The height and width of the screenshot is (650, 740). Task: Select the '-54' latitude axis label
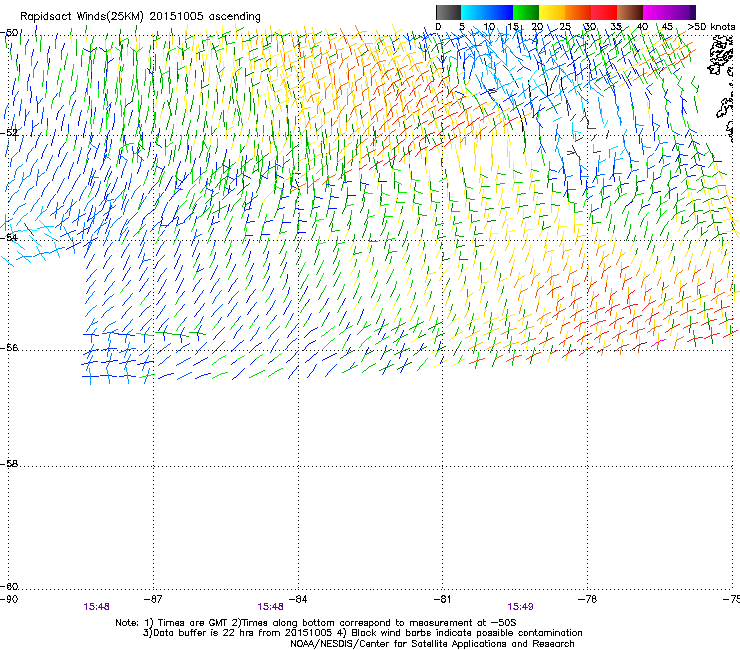pos(9,237)
